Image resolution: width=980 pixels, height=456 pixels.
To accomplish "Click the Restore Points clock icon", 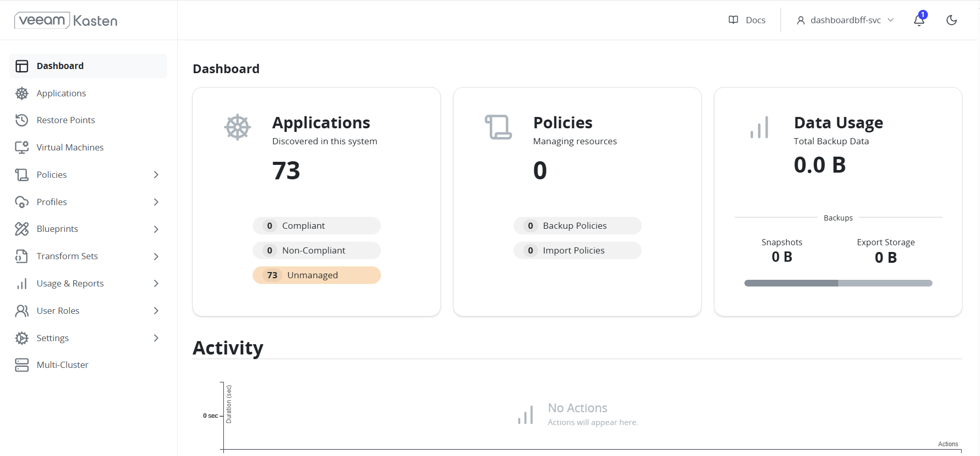I will click(22, 120).
